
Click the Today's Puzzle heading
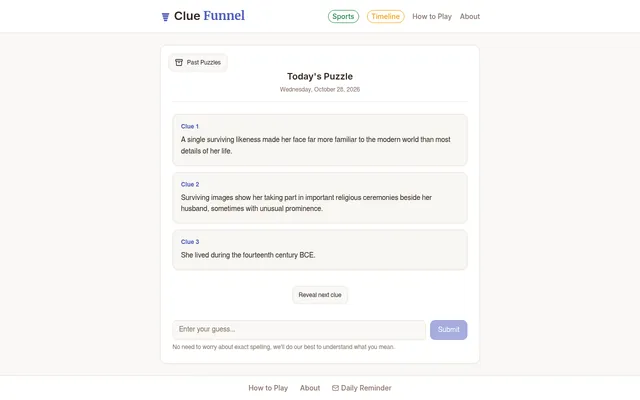pyautogui.click(x=320, y=76)
